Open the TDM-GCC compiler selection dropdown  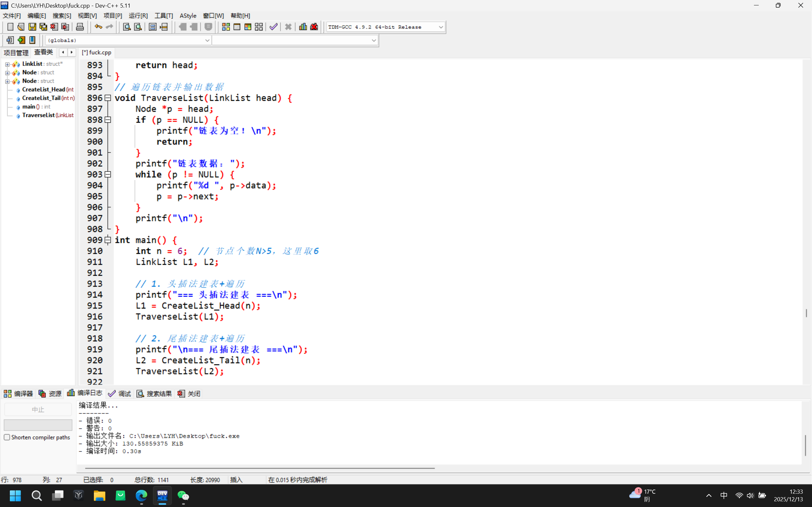click(x=441, y=27)
